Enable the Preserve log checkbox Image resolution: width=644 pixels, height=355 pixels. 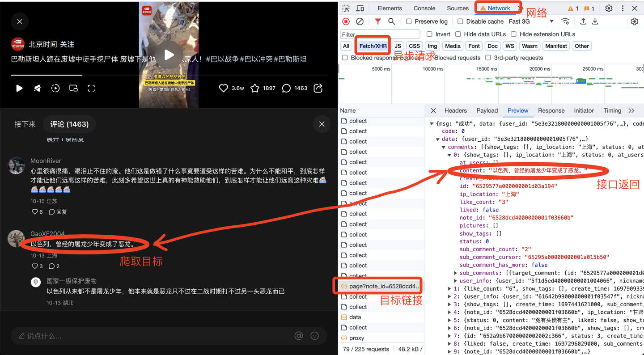[409, 21]
